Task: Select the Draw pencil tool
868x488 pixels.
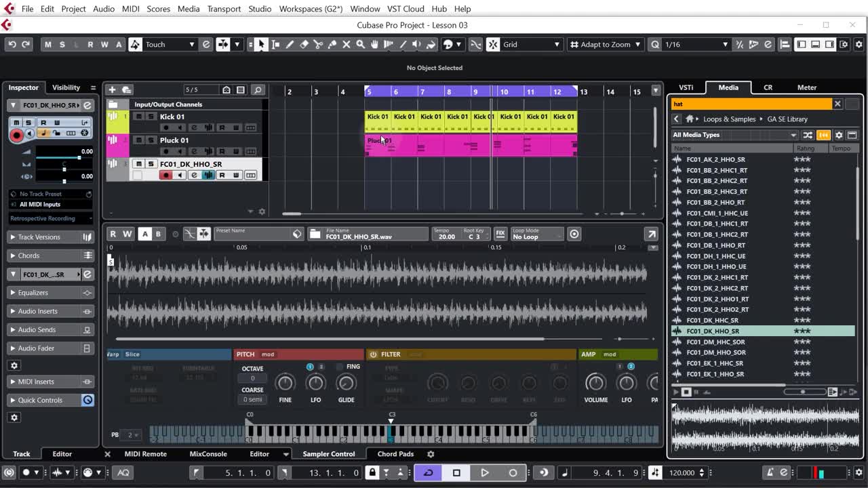Action: coord(290,44)
